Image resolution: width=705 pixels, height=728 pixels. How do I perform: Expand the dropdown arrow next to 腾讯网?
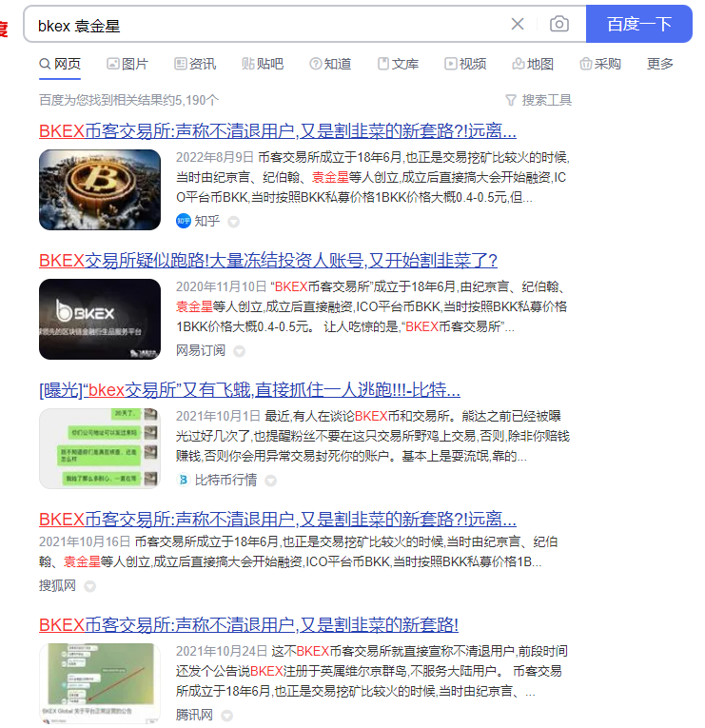point(226,716)
